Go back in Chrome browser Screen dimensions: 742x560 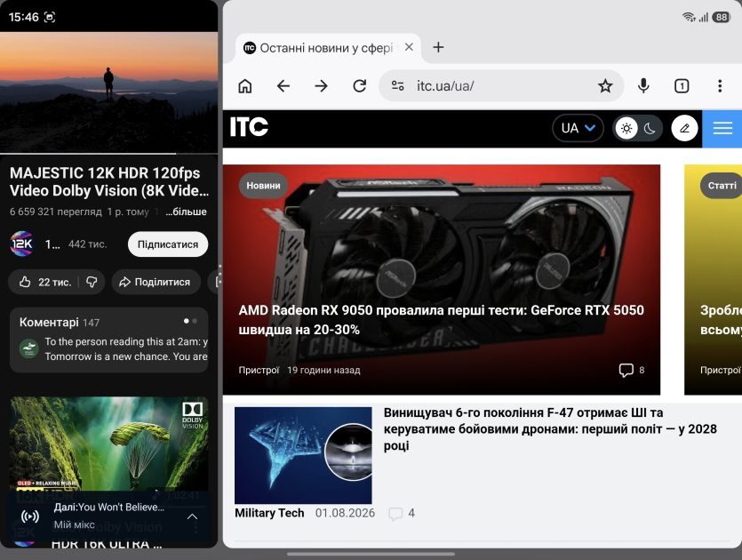[x=283, y=86]
